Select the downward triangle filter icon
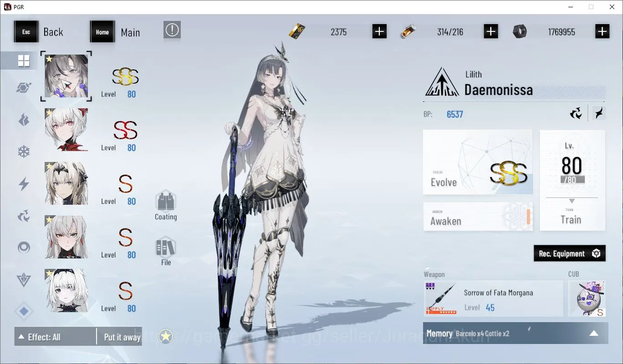 click(24, 280)
